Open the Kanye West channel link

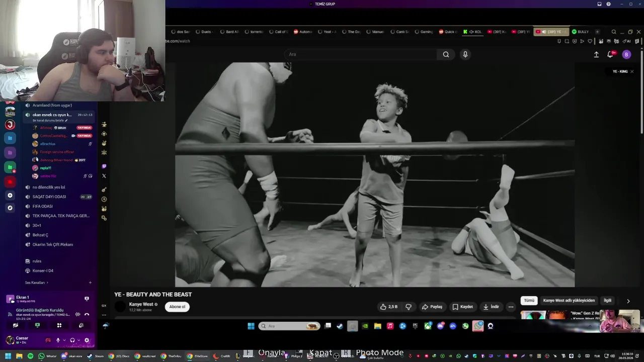(x=141, y=304)
